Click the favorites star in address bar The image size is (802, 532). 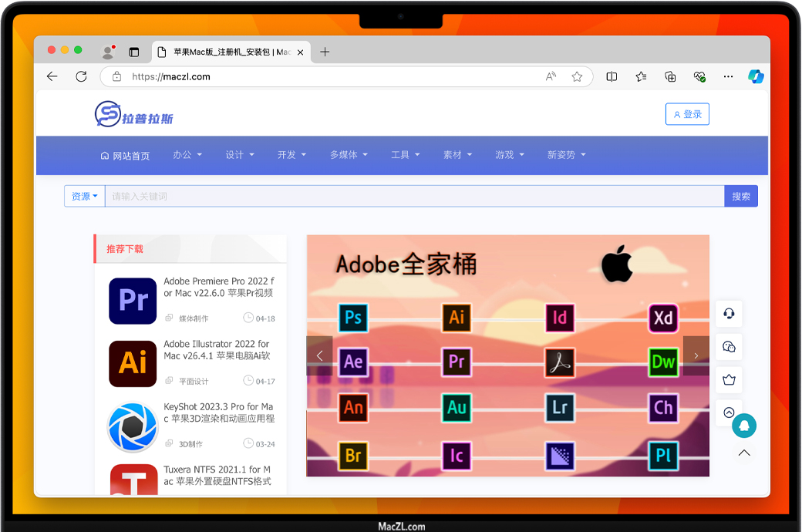[577, 76]
